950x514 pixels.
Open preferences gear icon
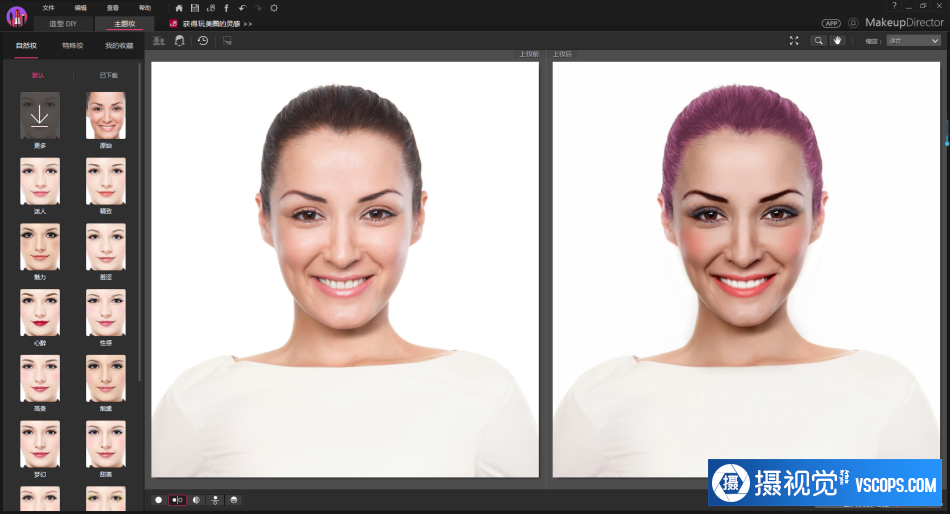[x=274, y=8]
